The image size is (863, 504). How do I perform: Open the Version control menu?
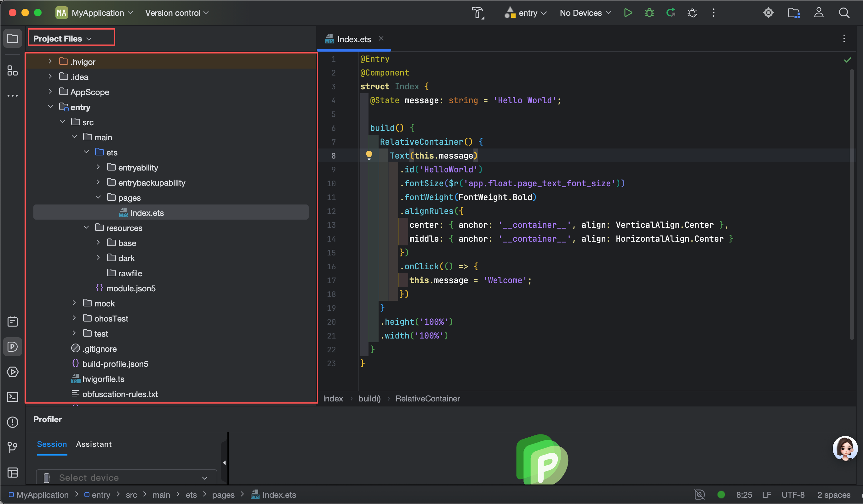[176, 13]
